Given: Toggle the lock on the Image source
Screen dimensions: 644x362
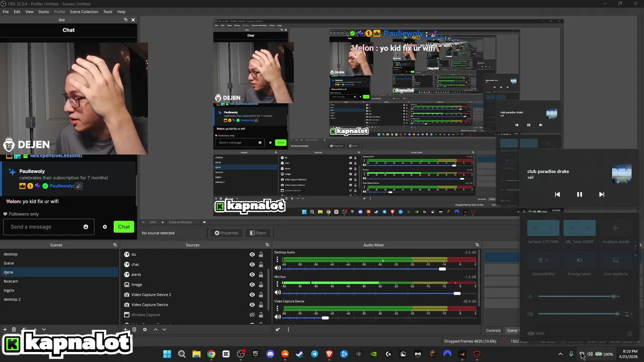Looking at the screenshot, I should (x=261, y=285).
